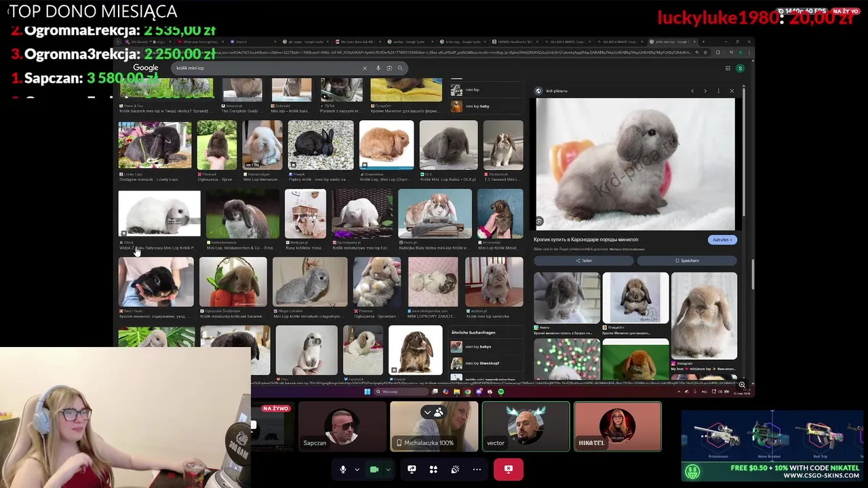Click the Google logo

pyautogui.click(x=145, y=68)
